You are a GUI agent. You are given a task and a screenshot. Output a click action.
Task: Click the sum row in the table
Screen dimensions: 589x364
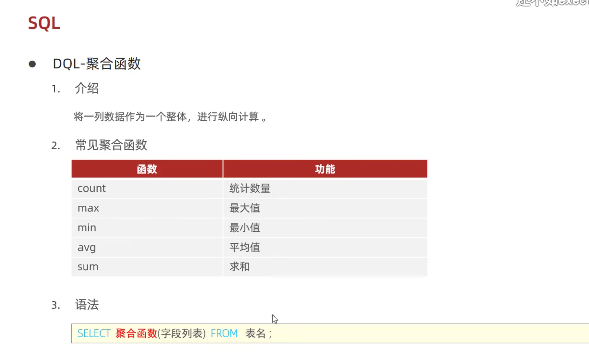tap(88, 266)
